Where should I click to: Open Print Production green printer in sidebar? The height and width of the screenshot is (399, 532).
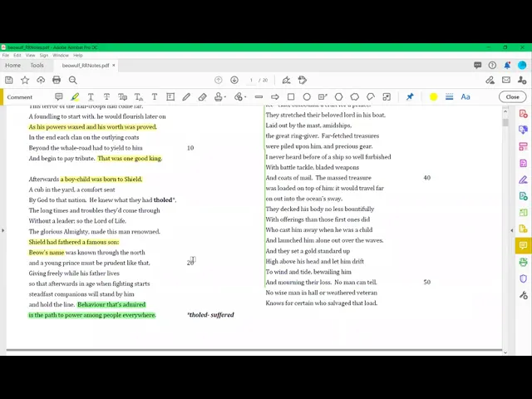click(x=523, y=262)
